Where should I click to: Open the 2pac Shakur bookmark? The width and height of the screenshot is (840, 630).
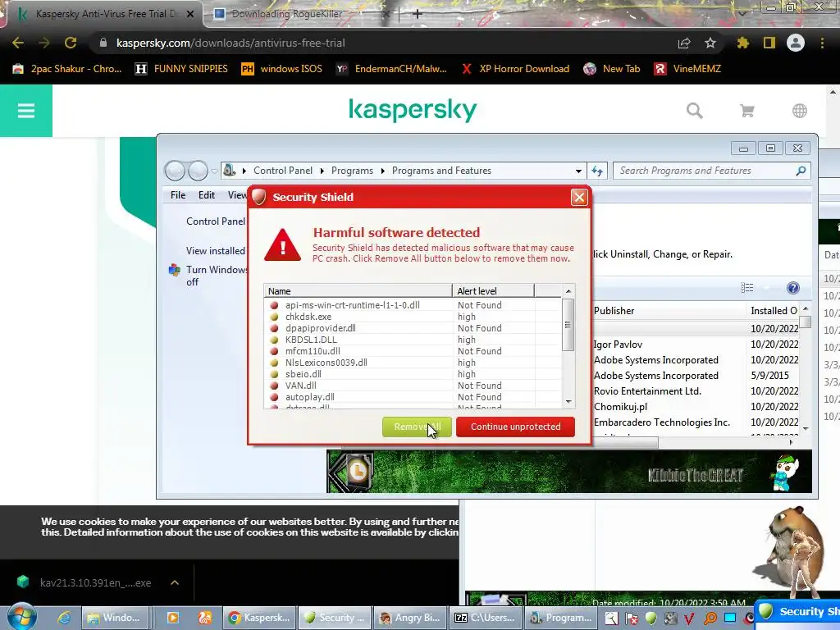pyautogui.click(x=67, y=69)
